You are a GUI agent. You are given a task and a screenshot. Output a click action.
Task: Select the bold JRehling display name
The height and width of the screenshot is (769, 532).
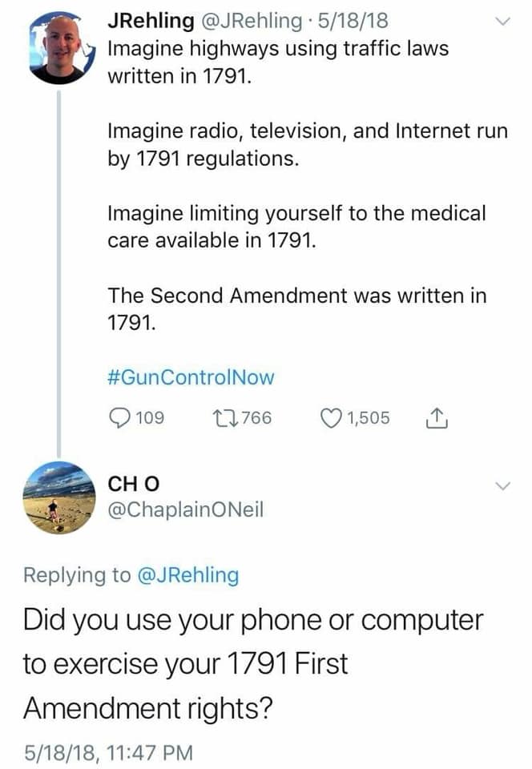pyautogui.click(x=151, y=21)
